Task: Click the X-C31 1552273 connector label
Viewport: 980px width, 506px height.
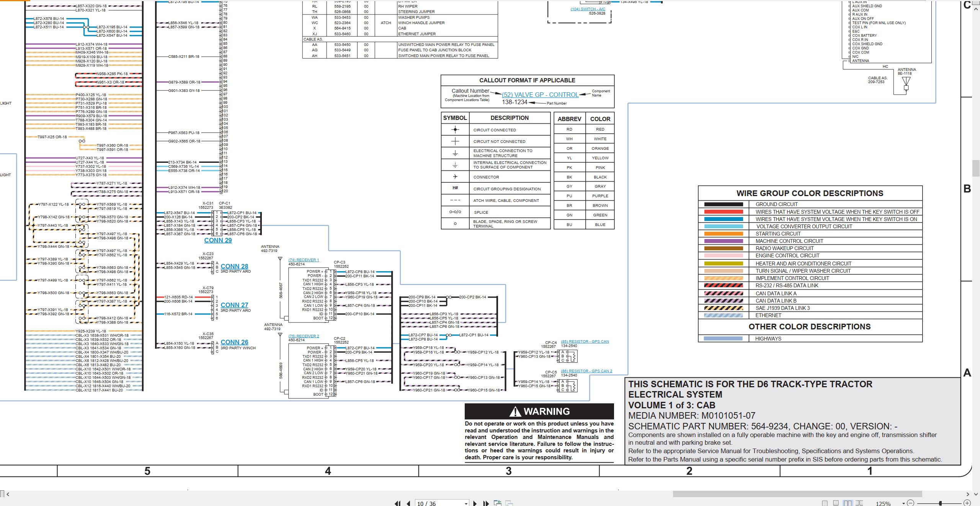Action: (207, 205)
